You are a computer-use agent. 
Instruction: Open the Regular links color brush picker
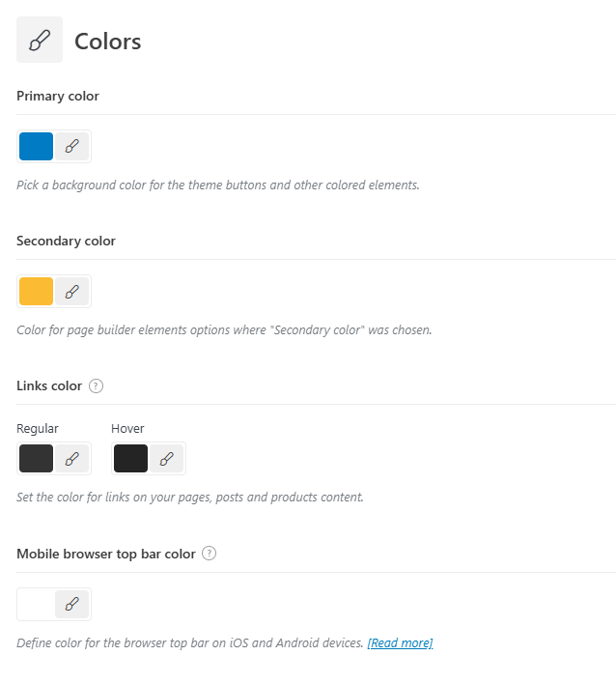click(x=72, y=459)
